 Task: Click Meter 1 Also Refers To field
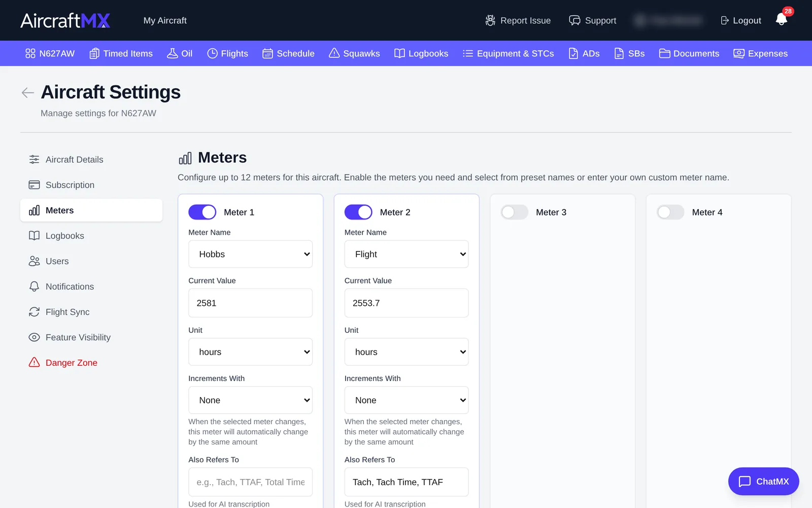point(250,482)
